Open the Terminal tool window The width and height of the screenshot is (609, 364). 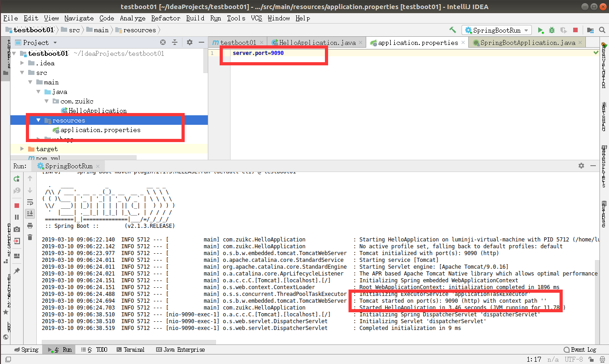click(x=130, y=349)
